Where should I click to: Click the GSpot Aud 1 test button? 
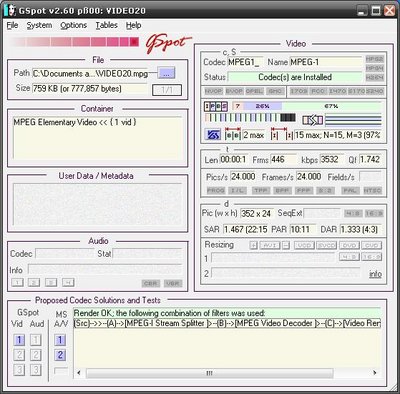coord(36,340)
